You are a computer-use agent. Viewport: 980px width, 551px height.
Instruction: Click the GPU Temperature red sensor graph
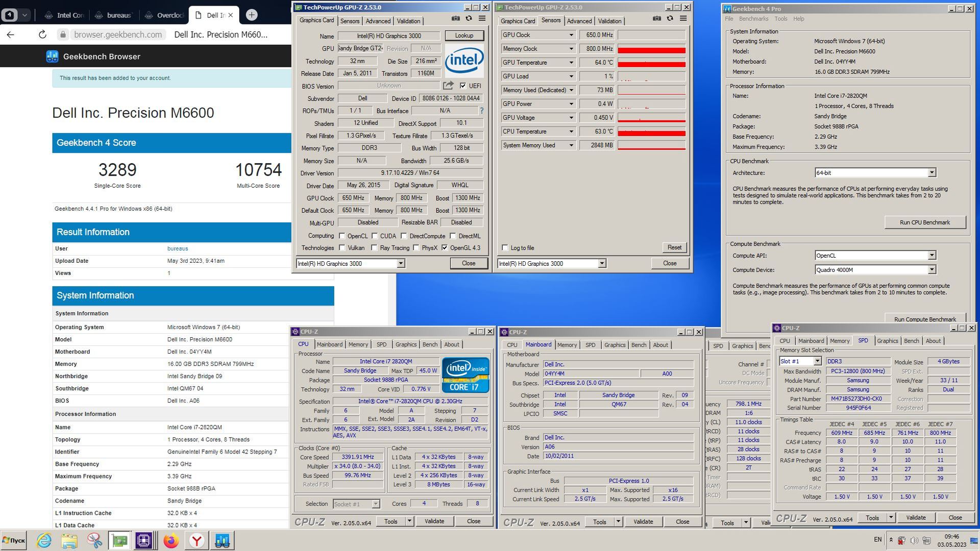[x=651, y=63]
